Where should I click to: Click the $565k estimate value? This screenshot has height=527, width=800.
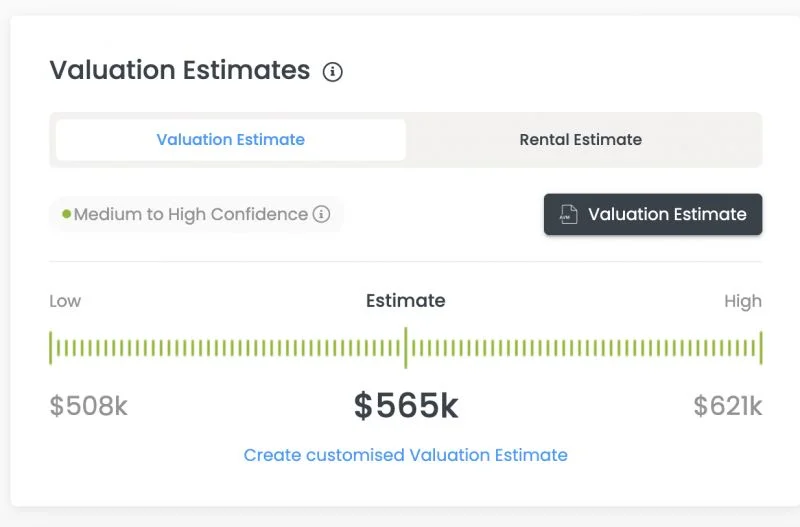coord(405,406)
